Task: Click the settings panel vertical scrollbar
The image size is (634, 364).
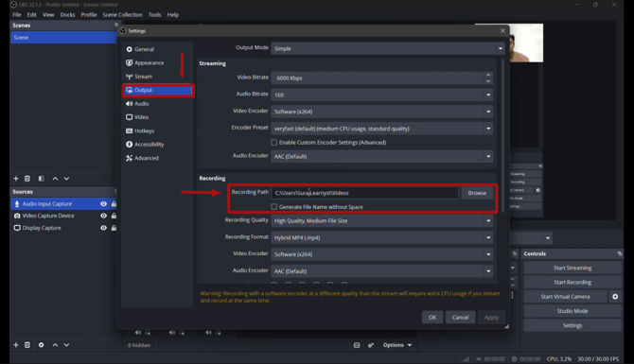Action: 502,135
